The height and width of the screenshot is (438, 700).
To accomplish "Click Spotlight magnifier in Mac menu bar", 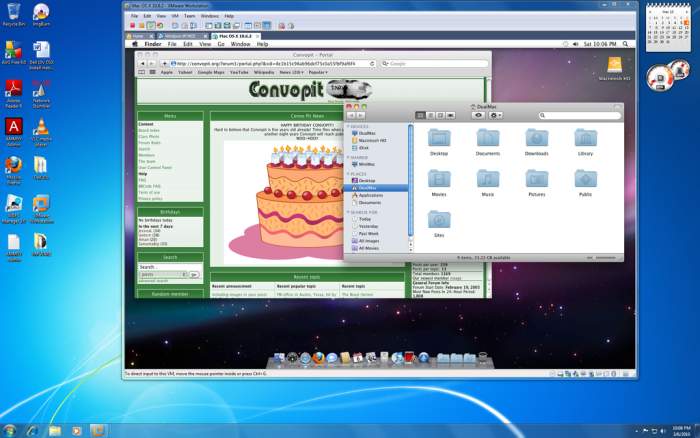I will [625, 44].
